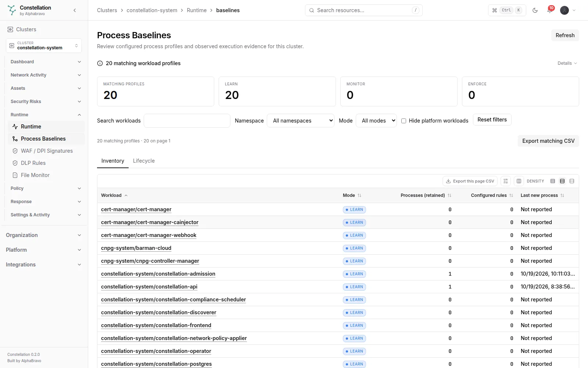
Task: Open the Namespace dropdown
Action: 301,121
